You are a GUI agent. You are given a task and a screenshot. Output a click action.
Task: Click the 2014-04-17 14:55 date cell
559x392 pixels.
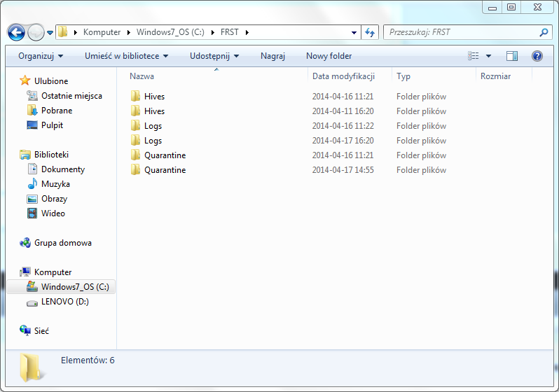tap(343, 170)
